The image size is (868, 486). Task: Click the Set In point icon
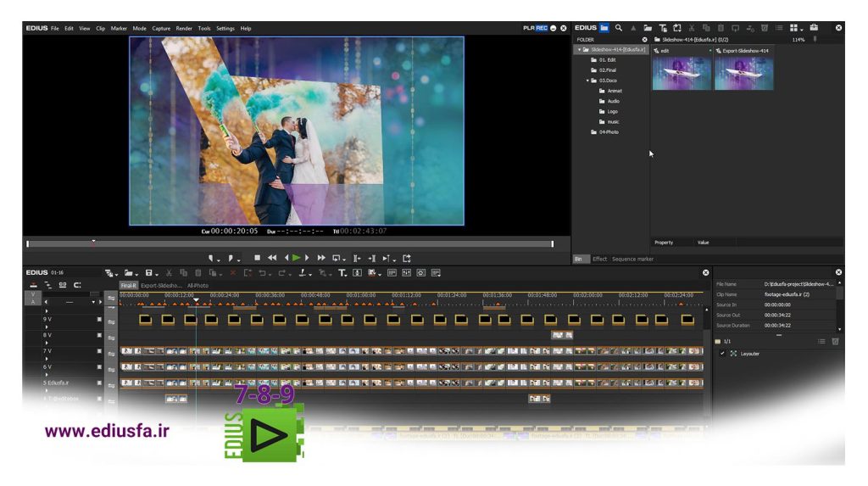point(211,258)
